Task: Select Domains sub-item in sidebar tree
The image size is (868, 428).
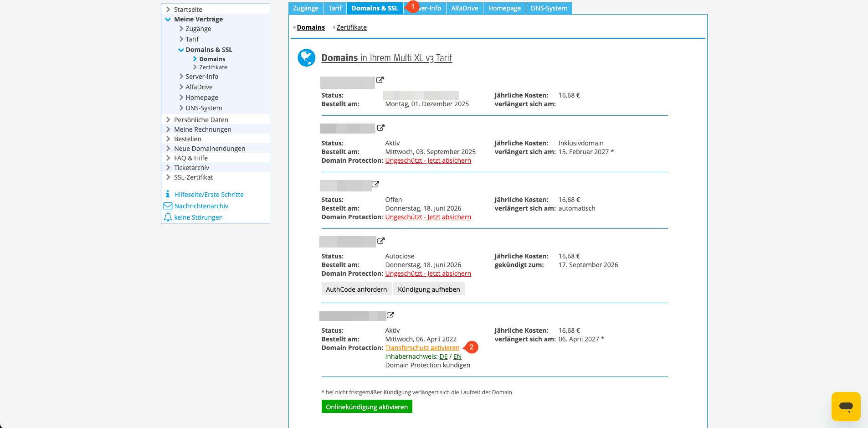Action: click(x=212, y=59)
